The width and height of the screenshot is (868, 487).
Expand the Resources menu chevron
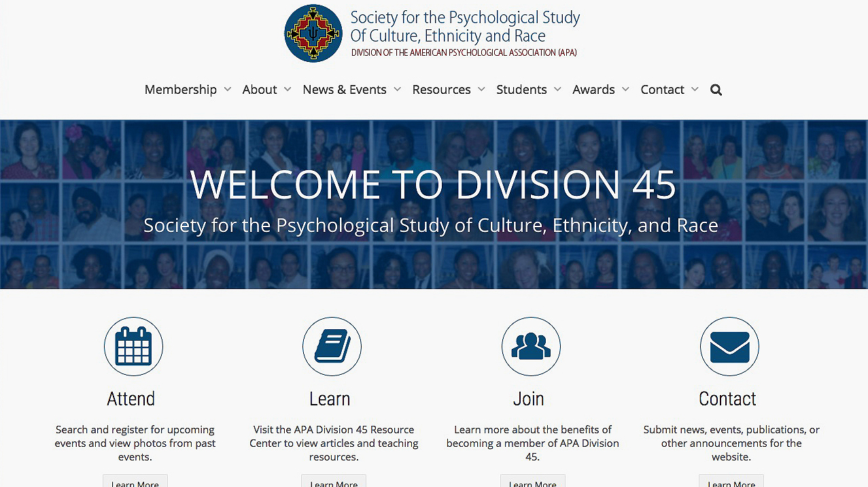point(481,90)
